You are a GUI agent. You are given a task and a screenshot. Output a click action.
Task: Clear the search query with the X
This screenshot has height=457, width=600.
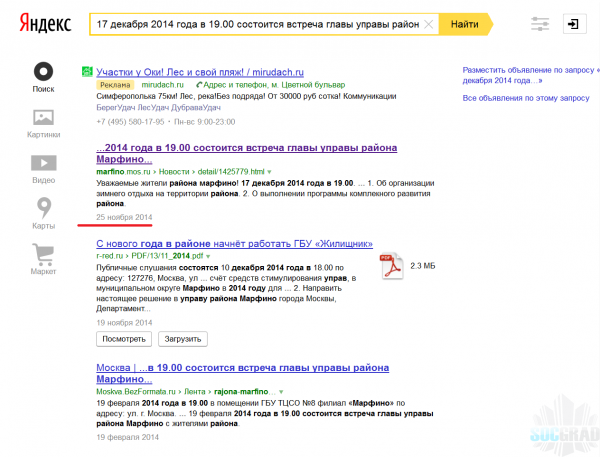point(429,24)
